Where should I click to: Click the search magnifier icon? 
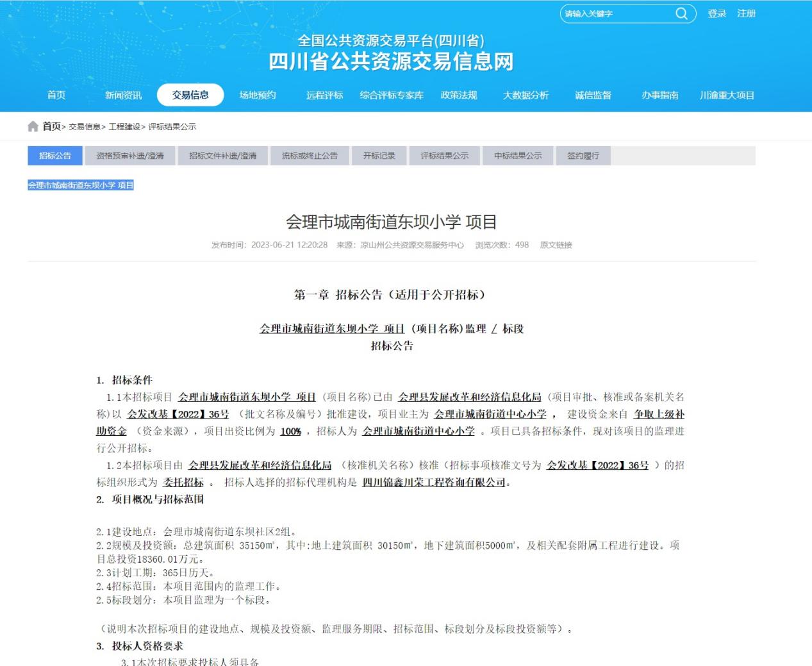coord(681,13)
